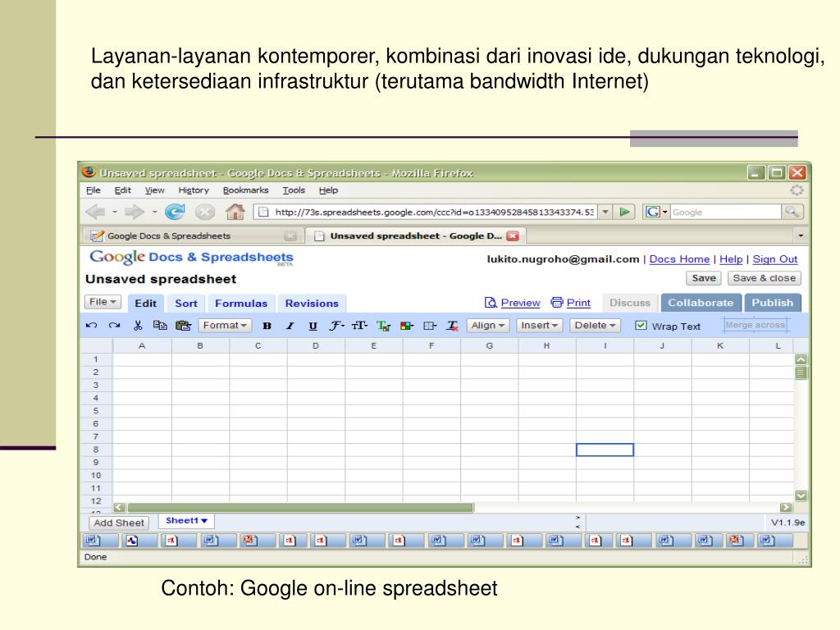The image size is (840, 630).
Task: Open the font family picker
Action: point(336,326)
